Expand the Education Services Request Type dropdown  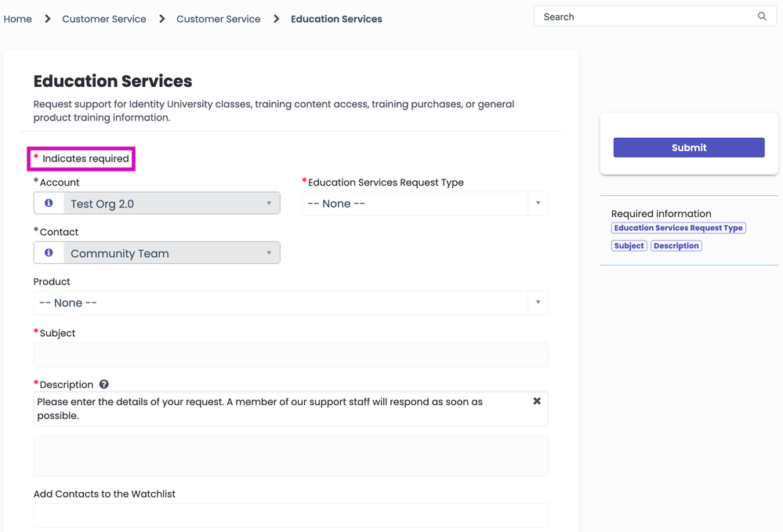coord(424,204)
